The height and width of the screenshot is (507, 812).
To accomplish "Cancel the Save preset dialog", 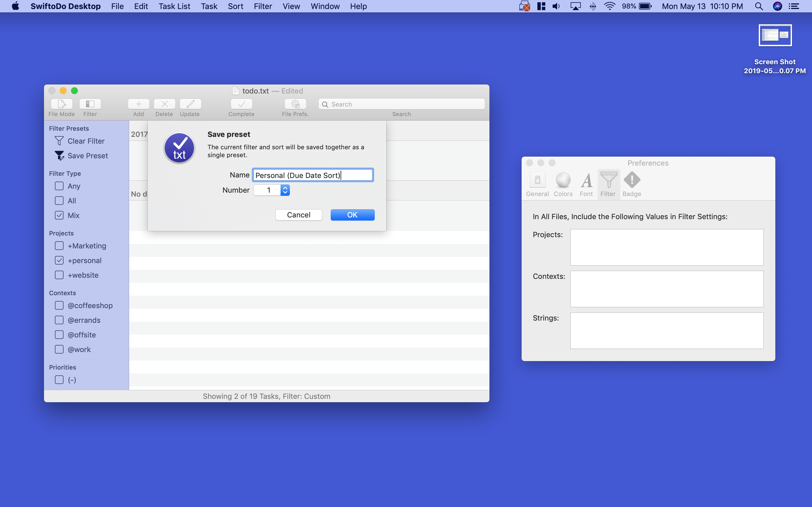I will [x=299, y=215].
